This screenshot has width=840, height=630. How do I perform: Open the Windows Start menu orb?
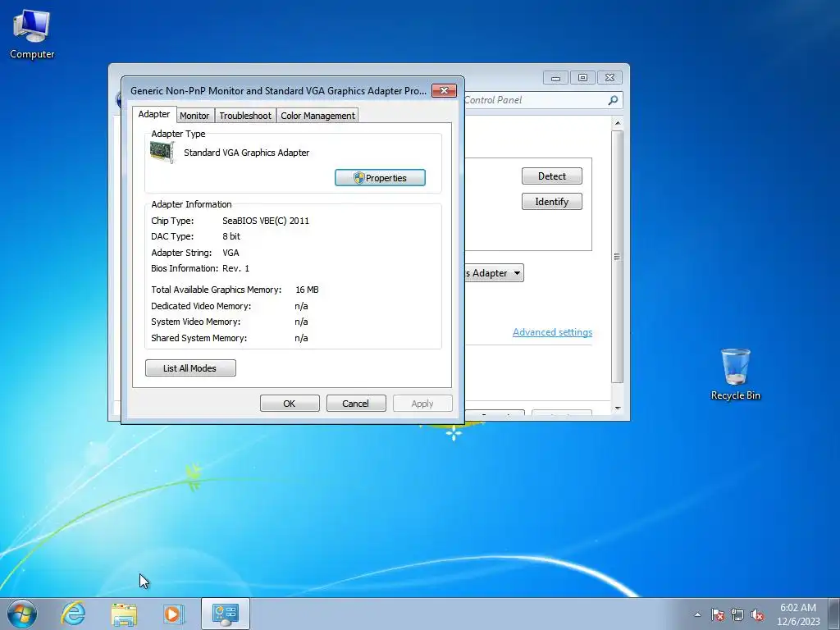pos(22,614)
